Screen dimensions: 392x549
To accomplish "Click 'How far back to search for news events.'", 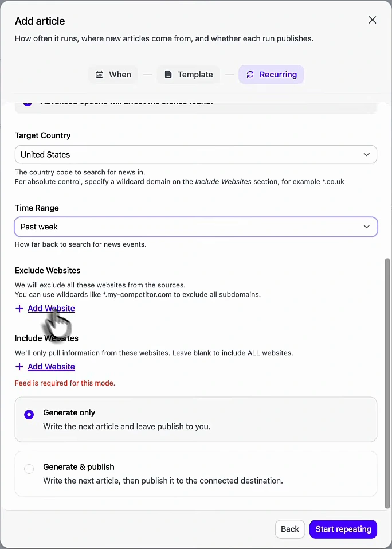I will pos(80,244).
